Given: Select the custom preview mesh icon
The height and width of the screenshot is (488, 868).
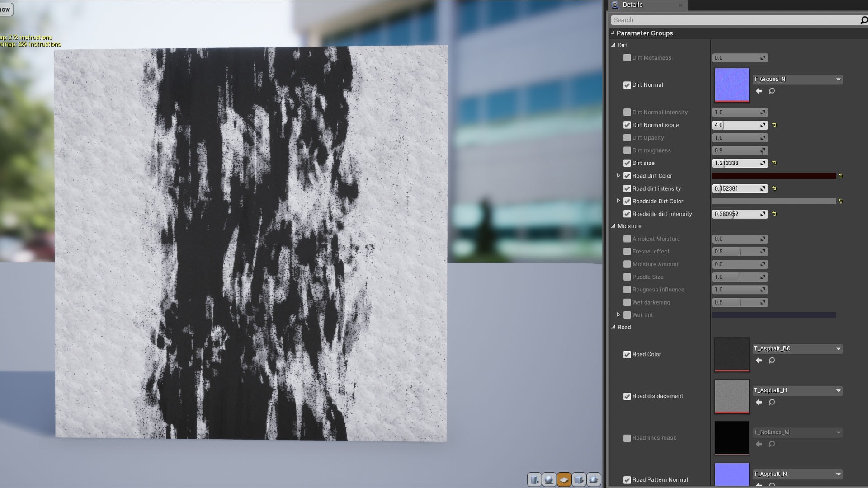Looking at the screenshot, I should pyautogui.click(x=594, y=479).
